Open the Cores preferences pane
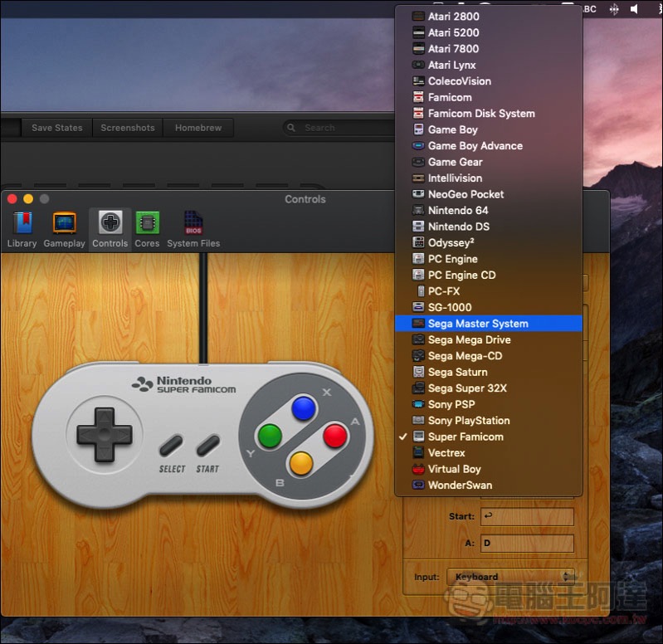This screenshot has height=644, width=663. 147,230
